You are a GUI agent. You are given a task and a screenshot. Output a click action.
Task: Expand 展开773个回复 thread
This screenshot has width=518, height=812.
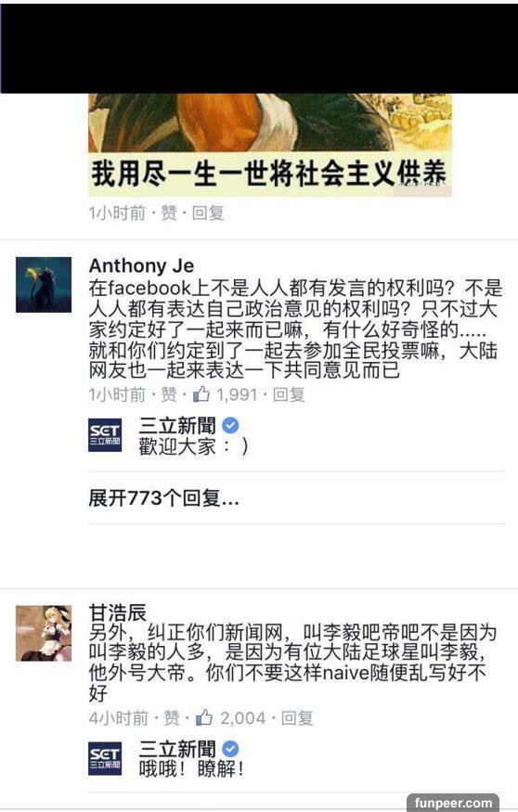point(163,498)
